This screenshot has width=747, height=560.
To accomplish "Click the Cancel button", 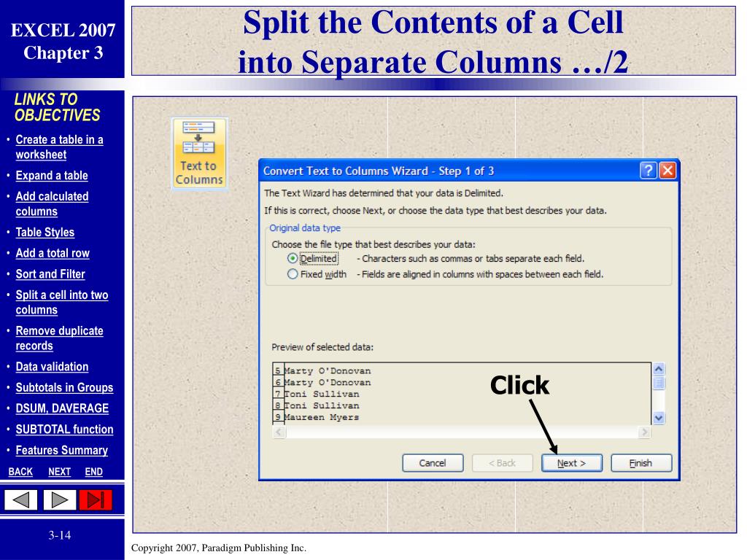I will [433, 463].
